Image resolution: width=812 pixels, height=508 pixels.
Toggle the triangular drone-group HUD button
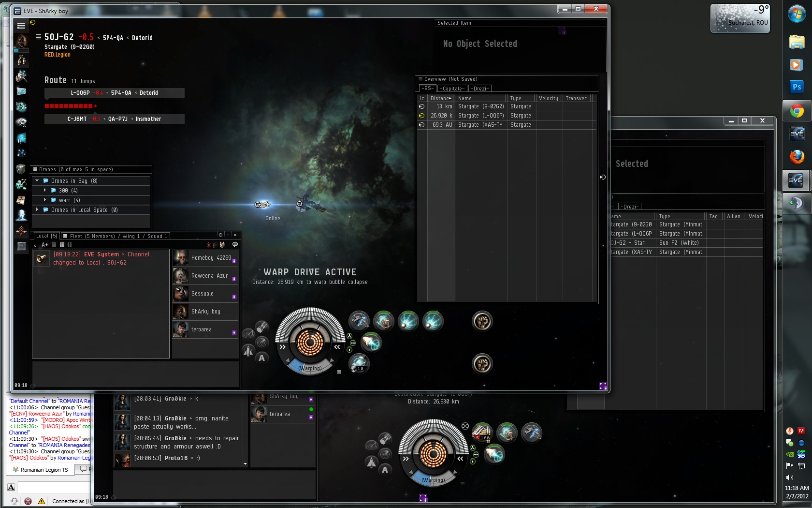pyautogui.click(x=349, y=336)
